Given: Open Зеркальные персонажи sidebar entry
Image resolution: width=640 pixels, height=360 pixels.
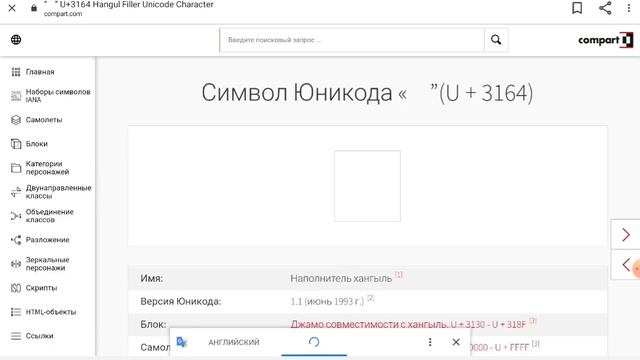Looking at the screenshot, I should click(x=47, y=264).
